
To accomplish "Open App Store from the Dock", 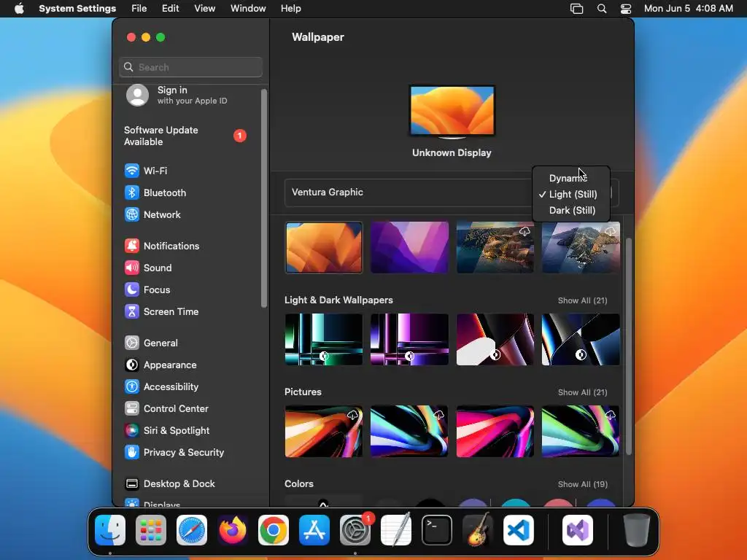I will point(314,530).
